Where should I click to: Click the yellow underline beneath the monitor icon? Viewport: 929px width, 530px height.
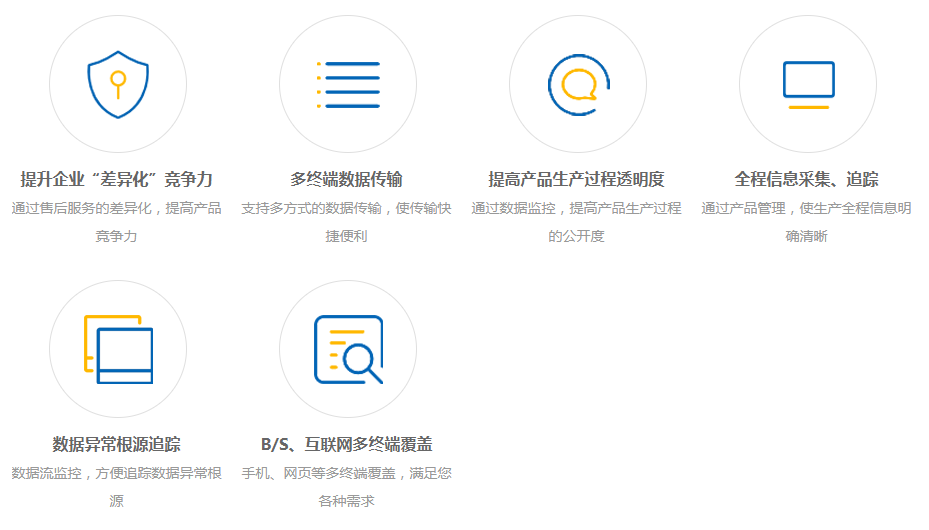pos(808,107)
